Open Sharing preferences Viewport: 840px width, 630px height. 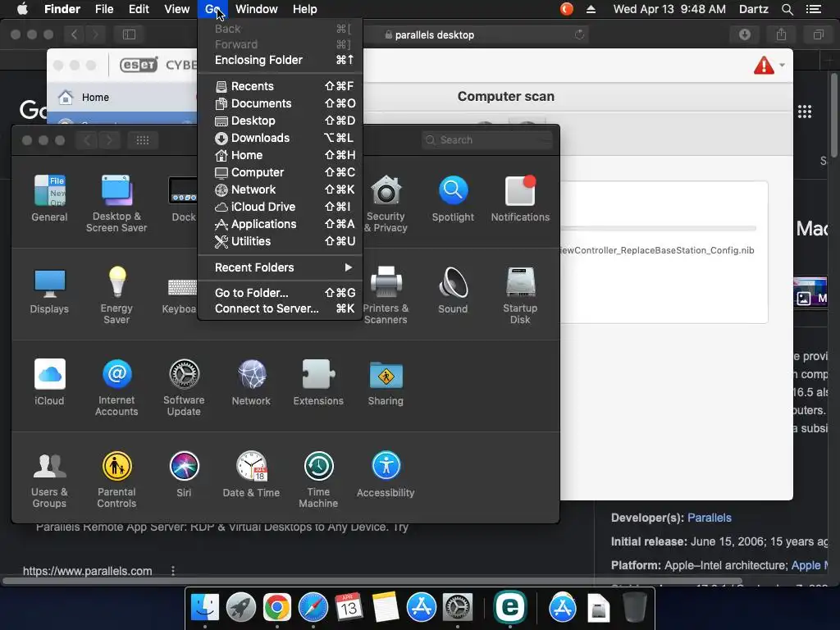coord(386,382)
